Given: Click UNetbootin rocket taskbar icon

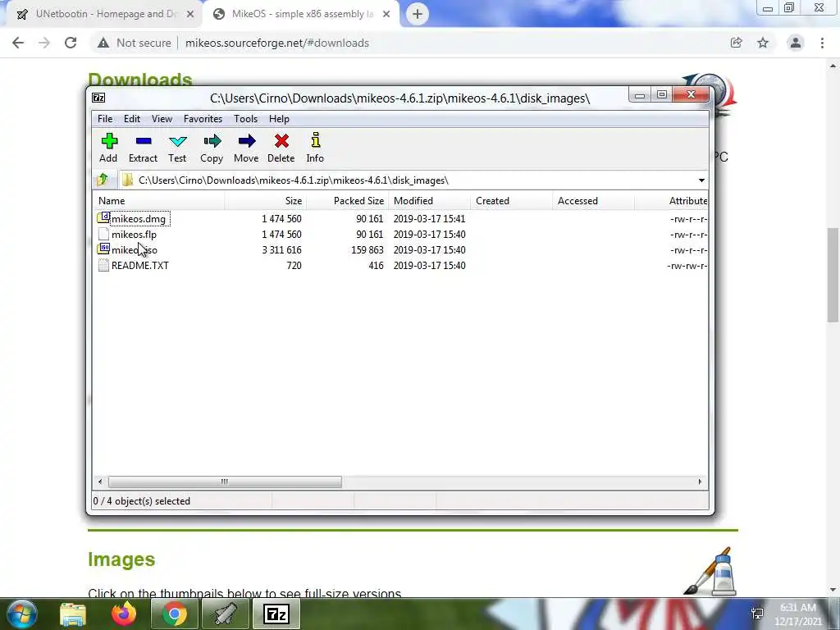Looking at the screenshot, I should pyautogui.click(x=226, y=614).
